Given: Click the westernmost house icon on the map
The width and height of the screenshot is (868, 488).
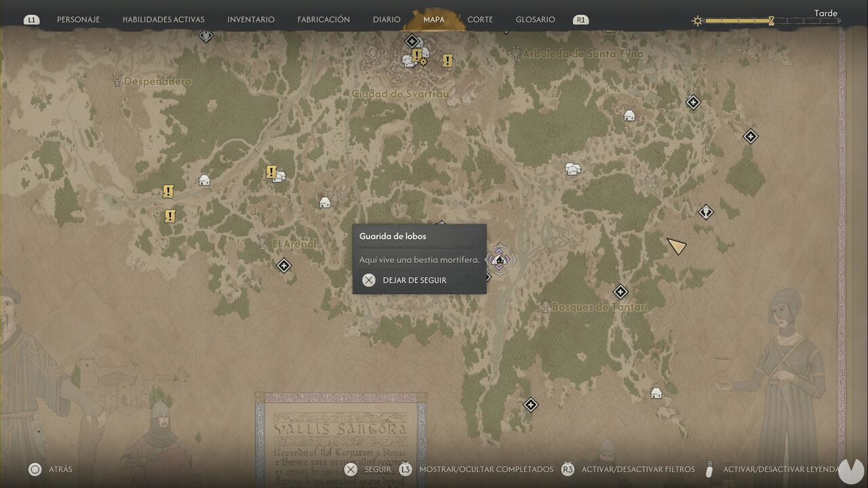Looking at the screenshot, I should point(204,180).
